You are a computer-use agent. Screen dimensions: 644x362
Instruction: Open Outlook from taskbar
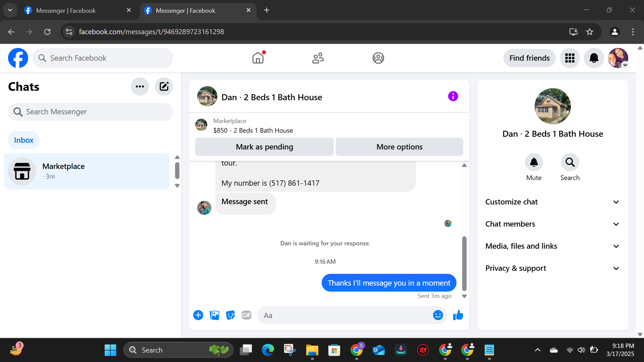(379, 350)
